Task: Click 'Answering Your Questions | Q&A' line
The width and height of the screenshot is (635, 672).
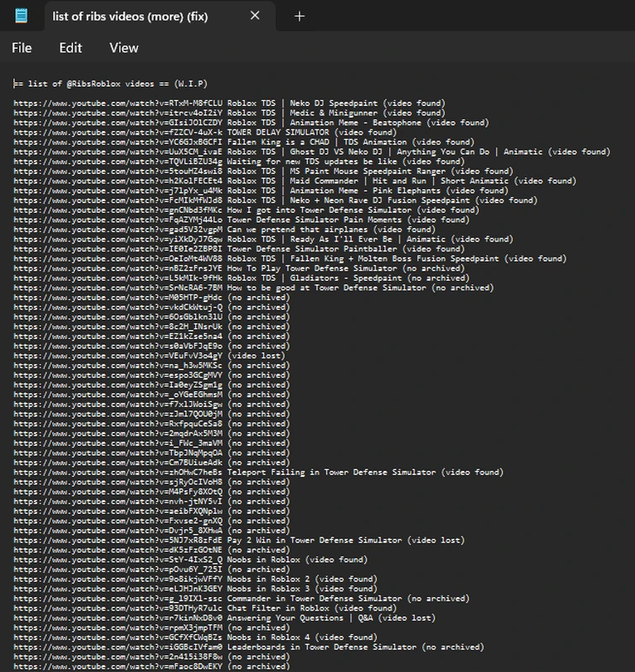Action: [225, 618]
